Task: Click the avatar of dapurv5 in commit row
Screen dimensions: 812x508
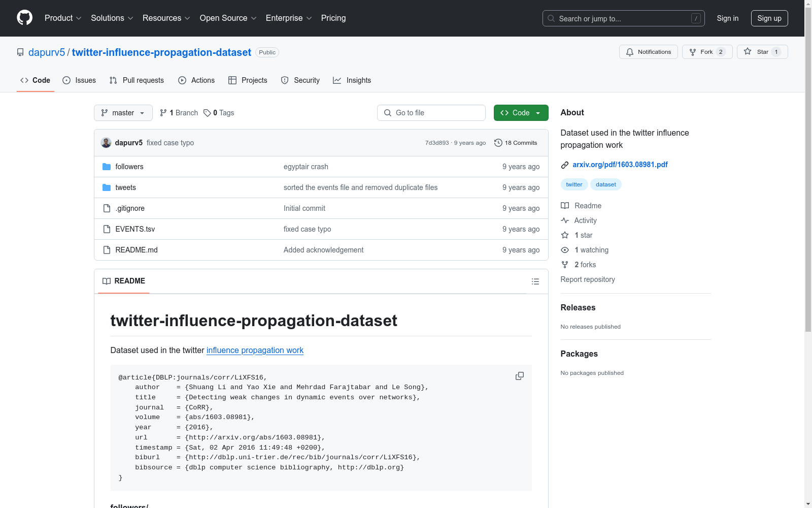Action: (106, 143)
